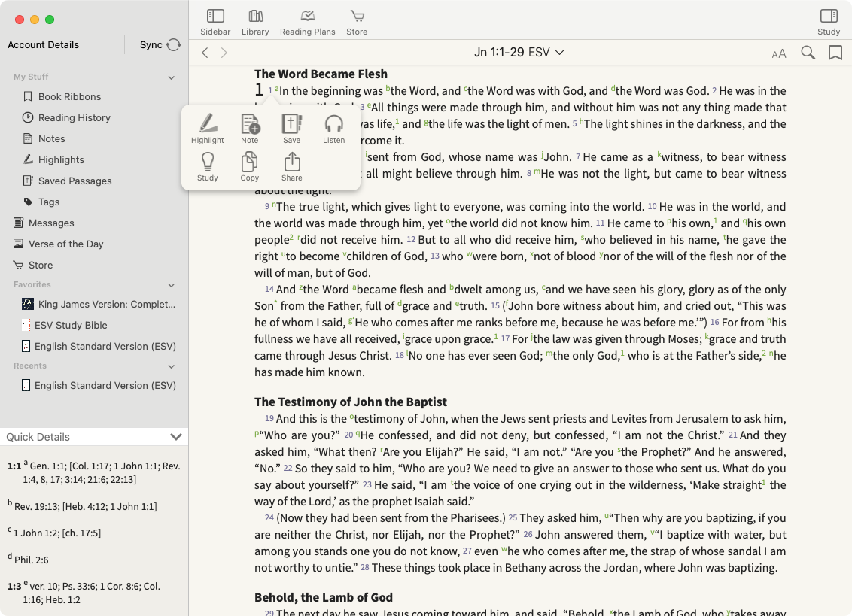Choose Listen in the verse popup

pos(333,129)
